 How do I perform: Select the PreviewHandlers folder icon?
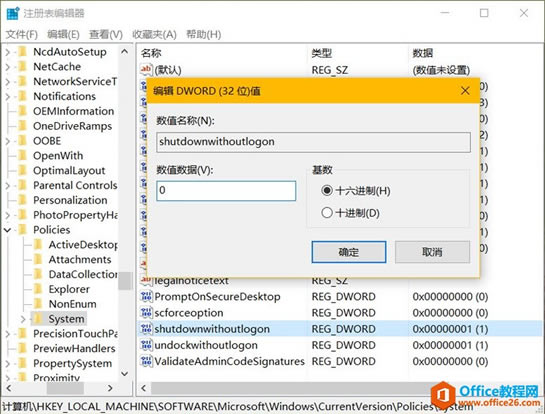(23, 348)
